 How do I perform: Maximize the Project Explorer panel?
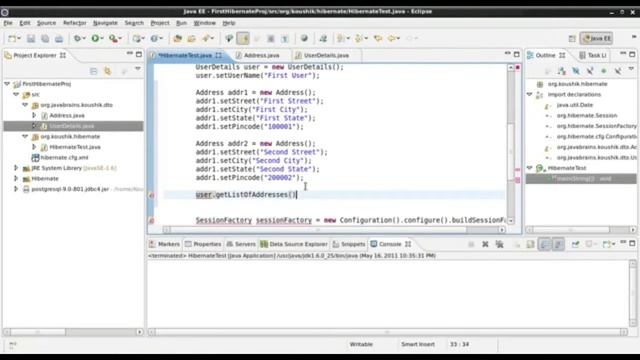pos(139,54)
